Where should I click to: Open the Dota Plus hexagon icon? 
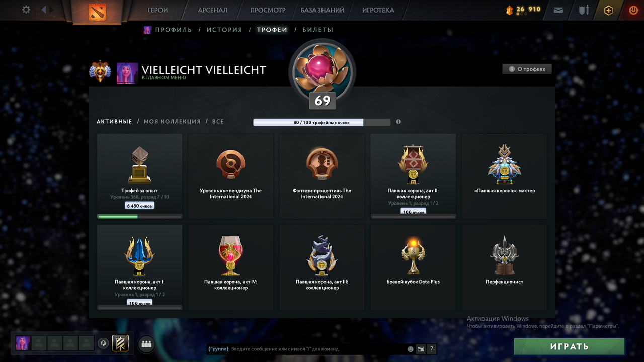(x=609, y=10)
